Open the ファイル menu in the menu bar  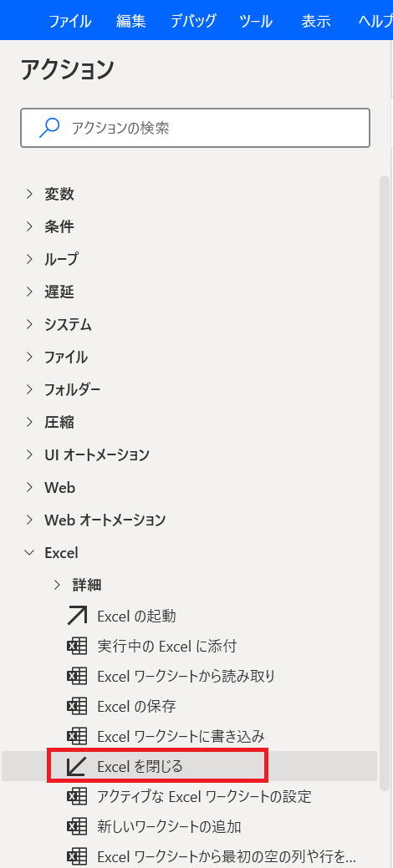click(70, 22)
